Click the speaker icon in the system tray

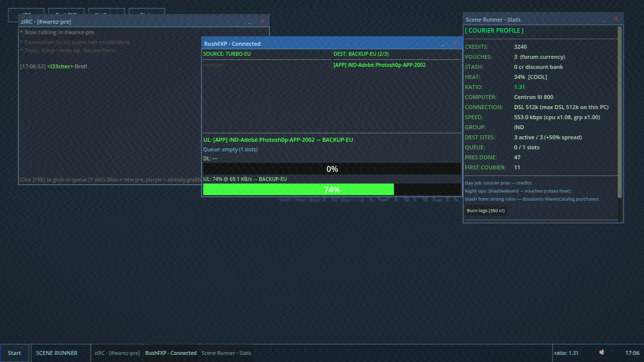click(x=602, y=352)
